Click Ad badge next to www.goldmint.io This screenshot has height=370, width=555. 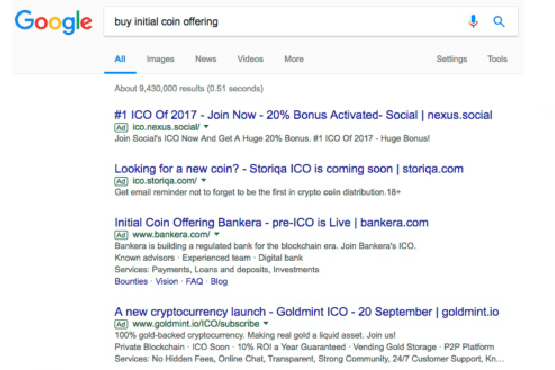pos(121,324)
